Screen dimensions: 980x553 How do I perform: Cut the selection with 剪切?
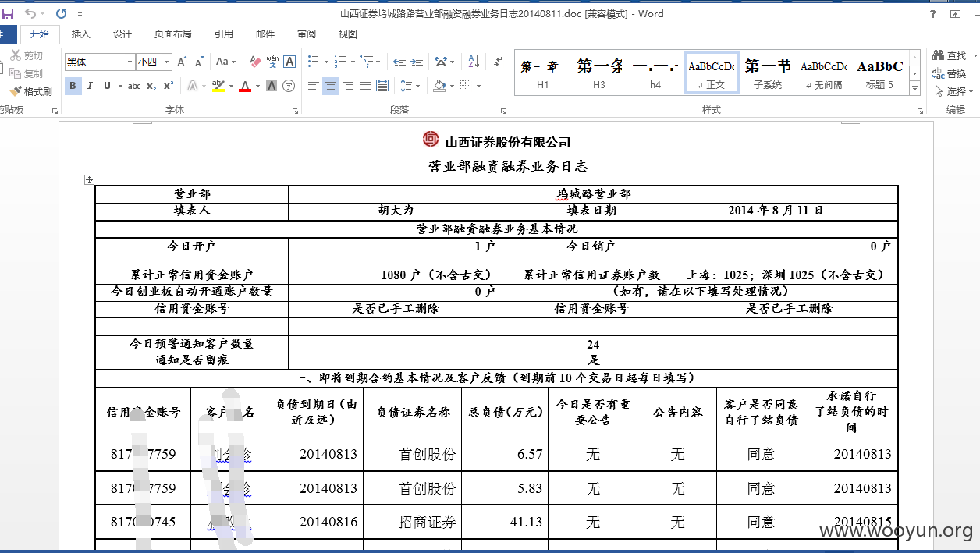point(27,56)
